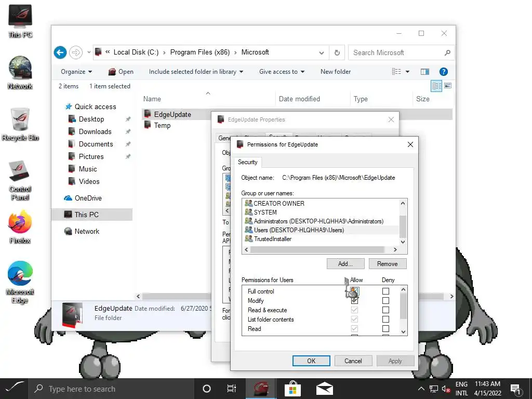The image size is (532, 399).
Task: Open Task View on the taskbar
Action: (231, 389)
